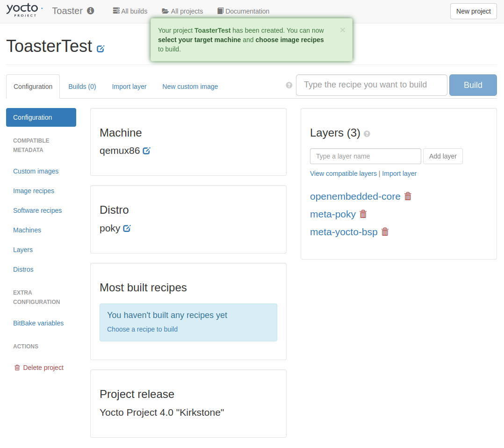The height and width of the screenshot is (448, 504).
Task: Create a New project
Action: 474,11
